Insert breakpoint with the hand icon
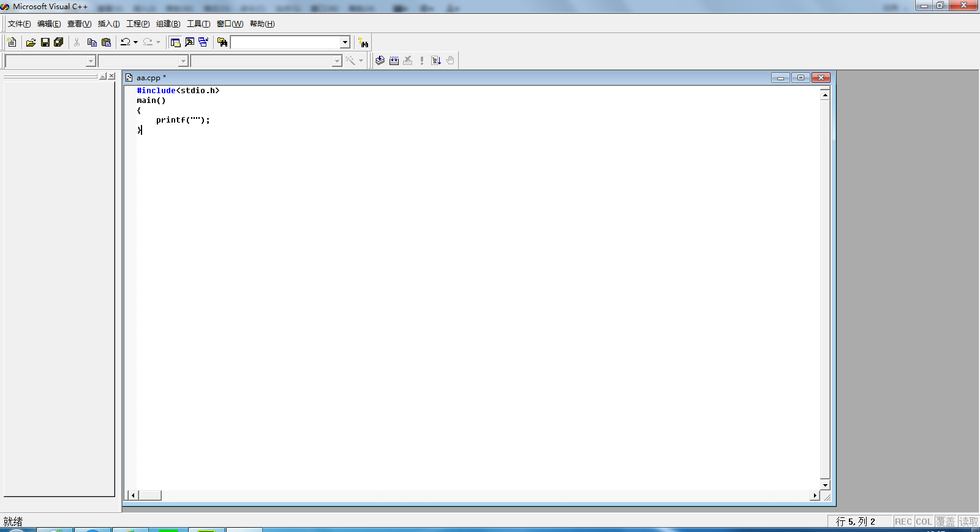 [x=450, y=60]
